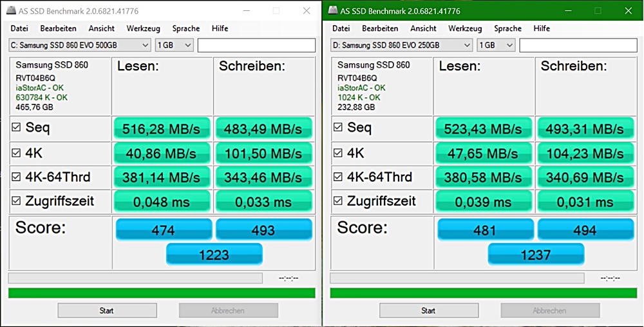This screenshot has width=644, height=327.
Task: Toggle 4K checkbox in right window
Action: [x=337, y=153]
